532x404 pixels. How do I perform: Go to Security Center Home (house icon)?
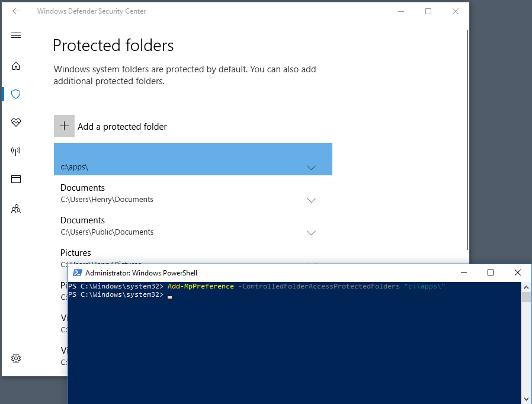[15, 66]
